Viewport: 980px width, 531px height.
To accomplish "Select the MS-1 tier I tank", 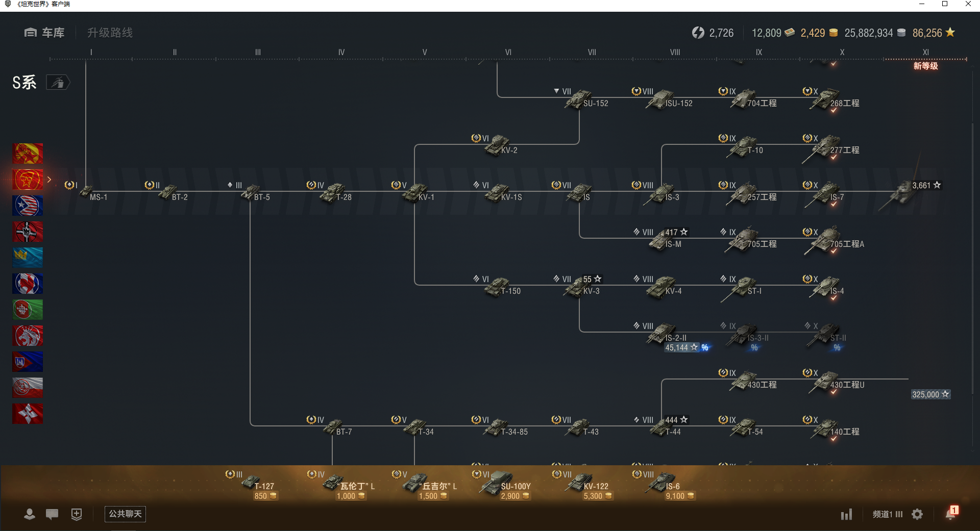I will (x=87, y=192).
